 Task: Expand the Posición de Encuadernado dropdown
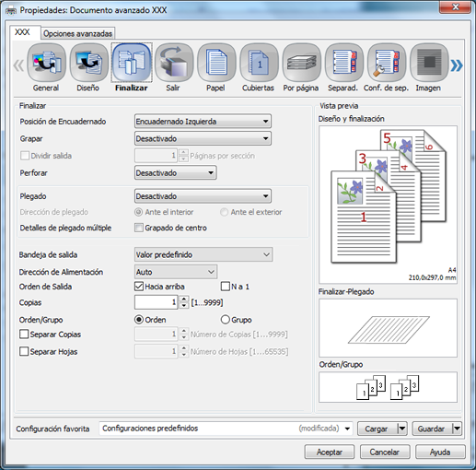click(x=203, y=122)
